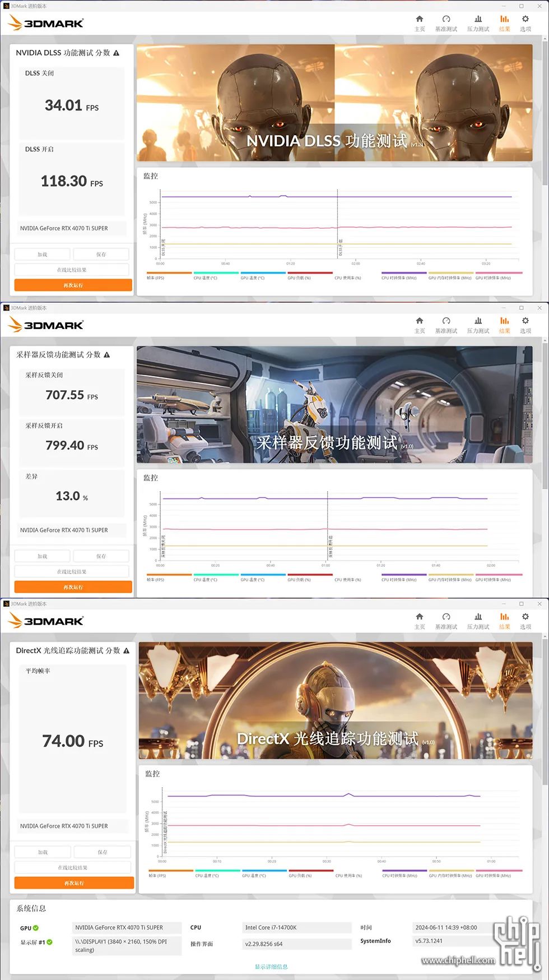Select 74.00 FPS 平均帧率 value
The width and height of the screenshot is (549, 980).
point(73,741)
